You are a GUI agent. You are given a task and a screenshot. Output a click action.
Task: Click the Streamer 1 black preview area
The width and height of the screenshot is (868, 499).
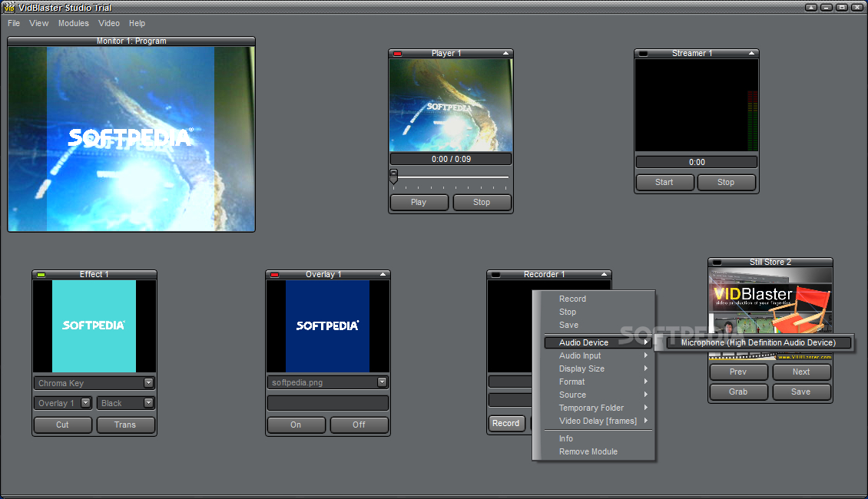(x=697, y=105)
